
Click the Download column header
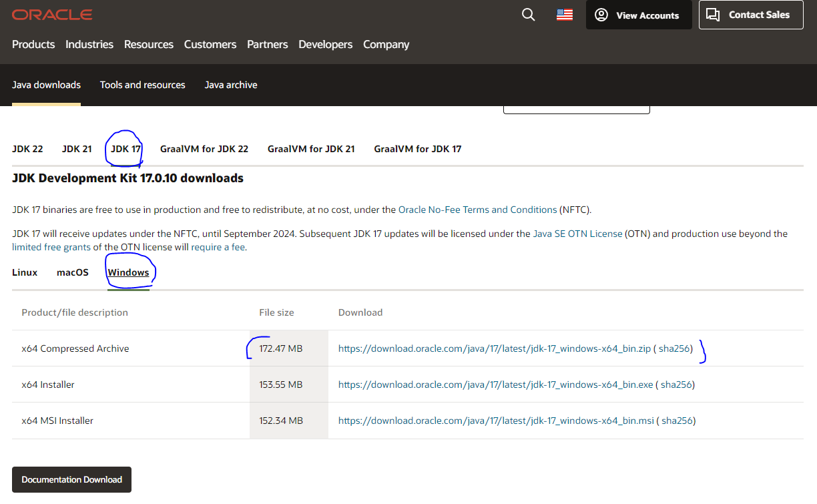coord(360,312)
